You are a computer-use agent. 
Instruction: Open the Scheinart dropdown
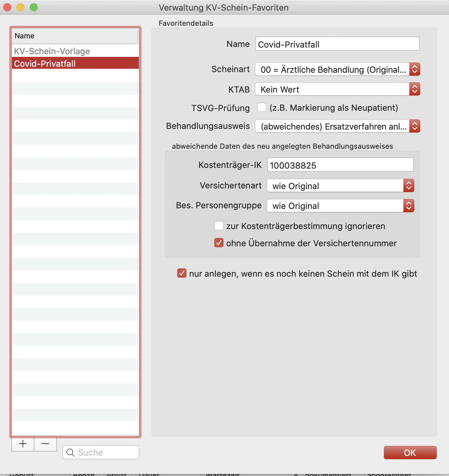click(x=338, y=69)
